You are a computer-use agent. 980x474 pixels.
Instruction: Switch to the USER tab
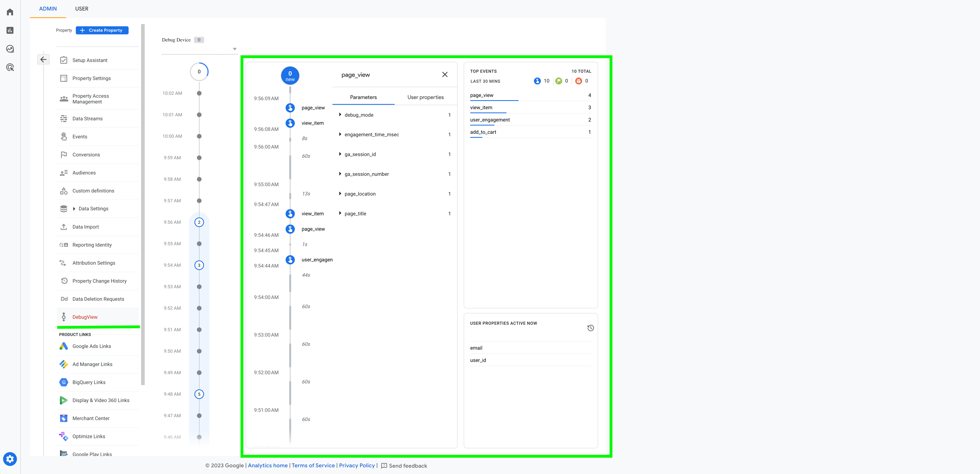click(82, 9)
